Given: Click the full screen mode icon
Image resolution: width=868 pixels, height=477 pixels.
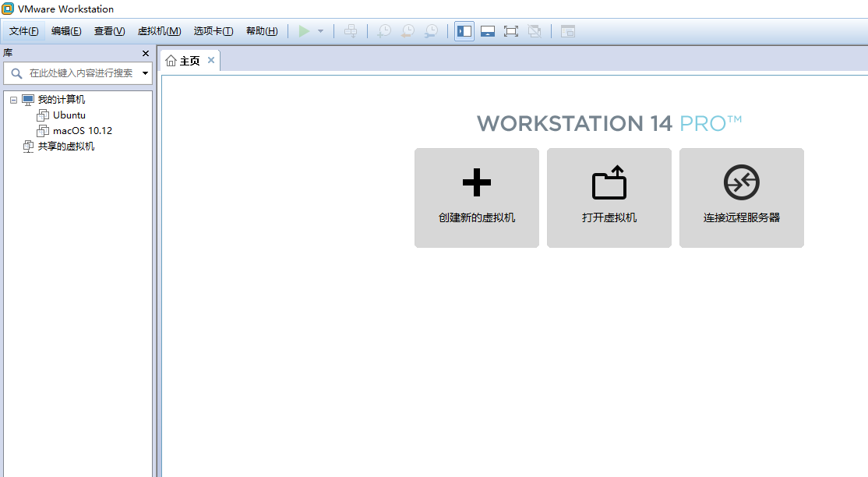Looking at the screenshot, I should tap(511, 31).
